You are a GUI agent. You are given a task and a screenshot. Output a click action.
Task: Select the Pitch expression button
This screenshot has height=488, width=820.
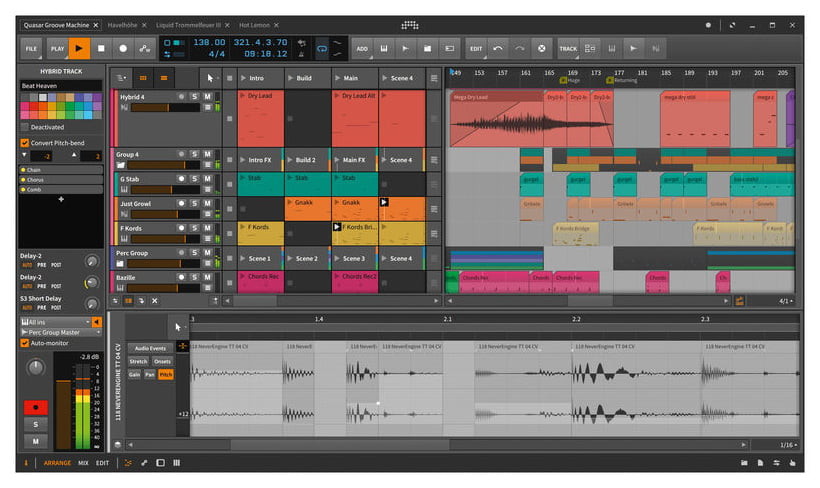(165, 374)
